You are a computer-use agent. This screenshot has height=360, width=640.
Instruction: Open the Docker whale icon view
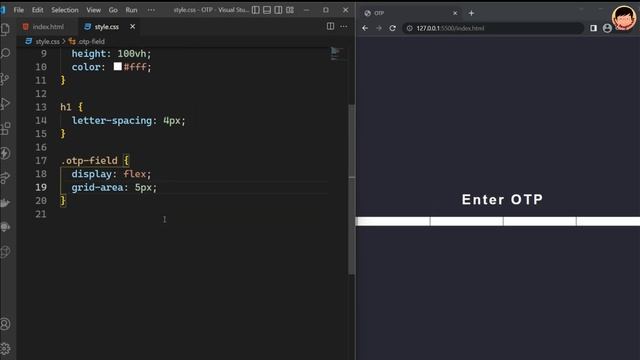(5, 203)
